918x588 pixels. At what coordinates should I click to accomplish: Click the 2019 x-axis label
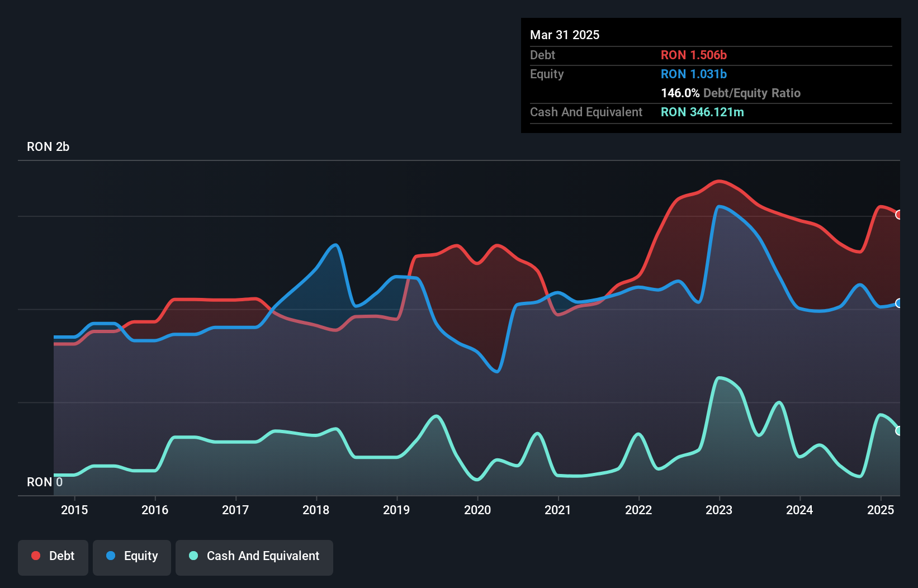(396, 510)
